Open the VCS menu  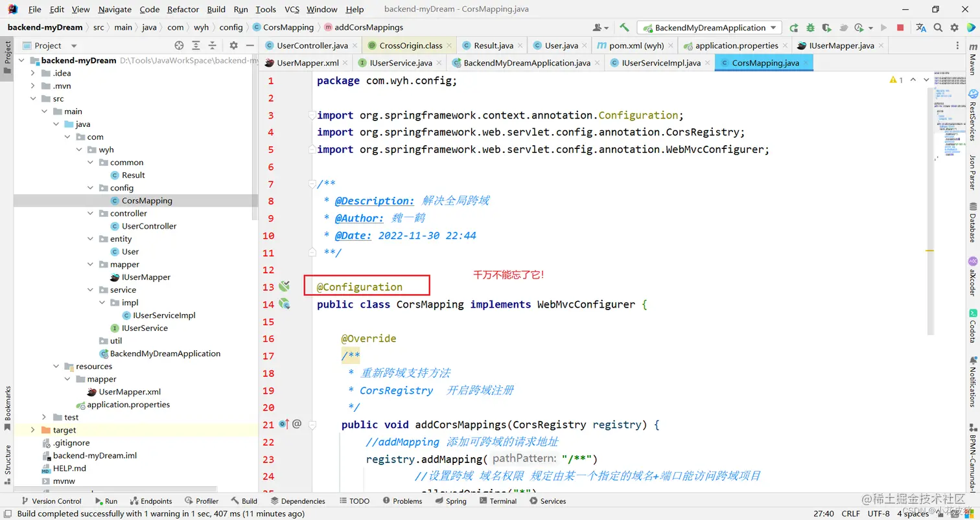292,9
